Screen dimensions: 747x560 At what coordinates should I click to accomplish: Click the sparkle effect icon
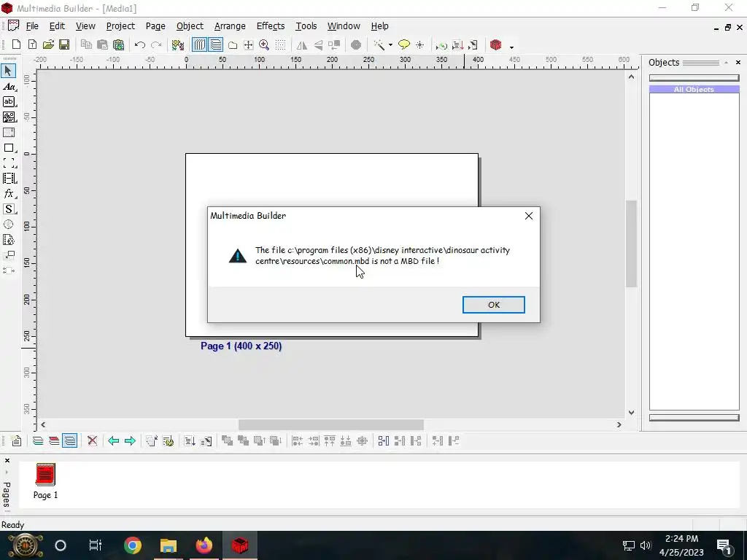coord(419,44)
